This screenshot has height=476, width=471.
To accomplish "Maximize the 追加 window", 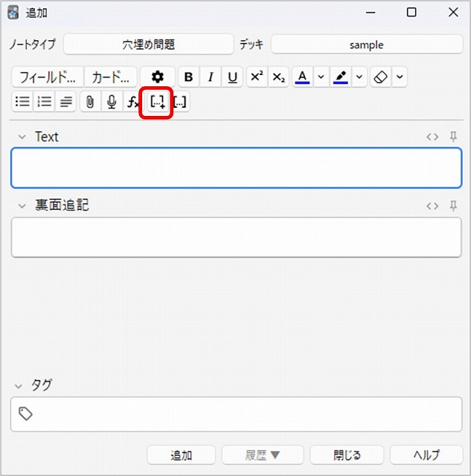I will coord(411,13).
